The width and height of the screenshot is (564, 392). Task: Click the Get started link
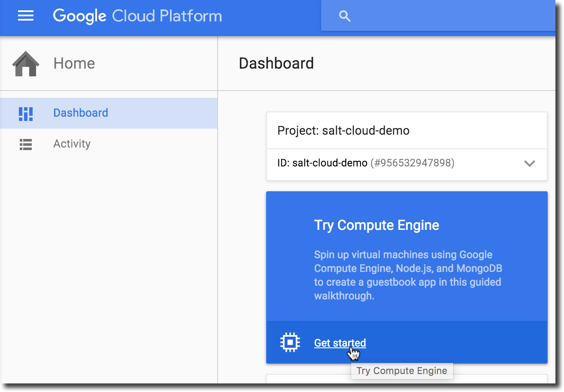pos(340,343)
